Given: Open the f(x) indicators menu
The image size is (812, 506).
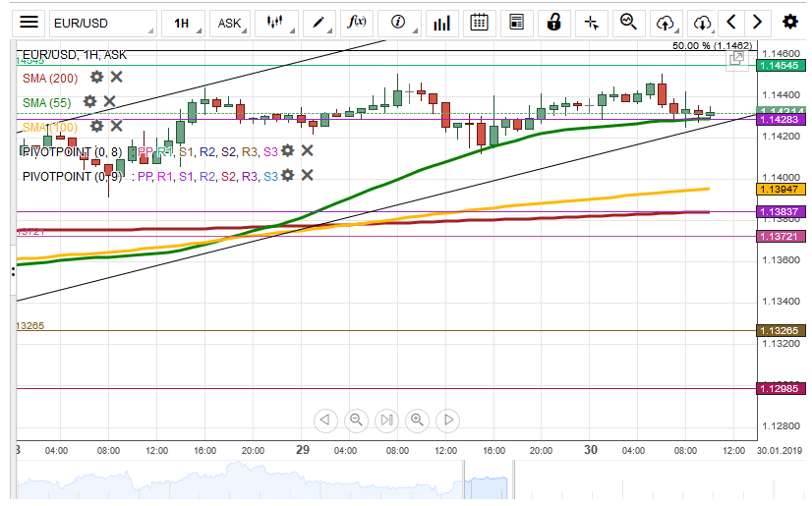Looking at the screenshot, I should pyautogui.click(x=359, y=22).
